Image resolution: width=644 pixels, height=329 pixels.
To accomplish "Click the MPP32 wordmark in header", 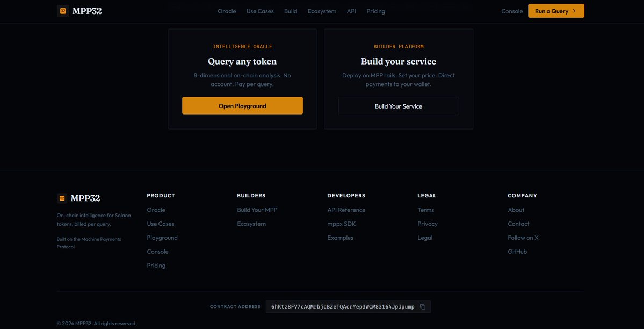I will coord(87,11).
